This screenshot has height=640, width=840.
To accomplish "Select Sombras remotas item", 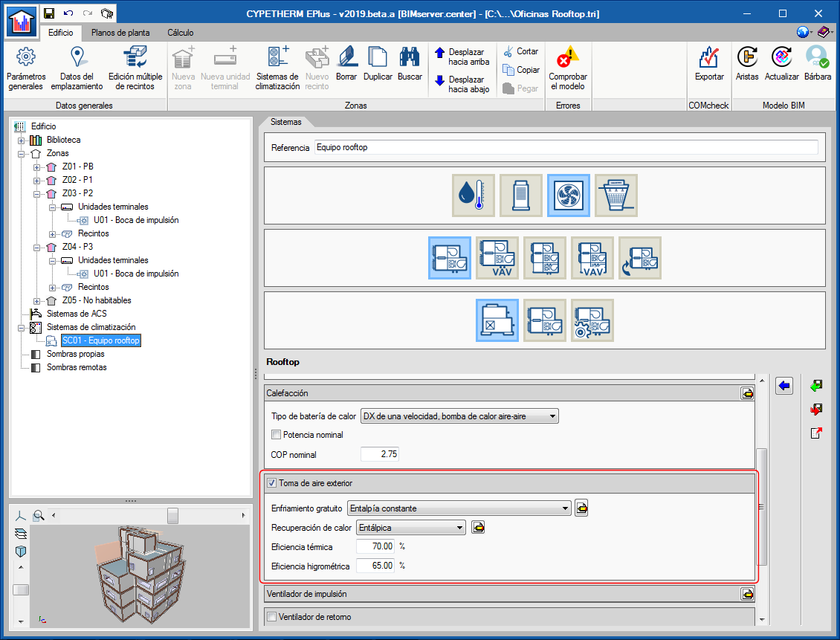I will click(77, 367).
